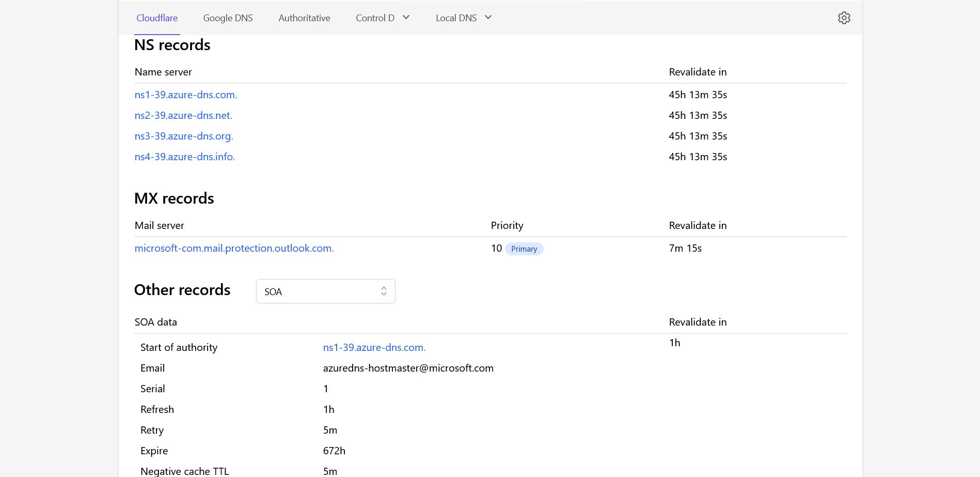The height and width of the screenshot is (477, 980).
Task: Click the Start of authority label
Action: 179,347
